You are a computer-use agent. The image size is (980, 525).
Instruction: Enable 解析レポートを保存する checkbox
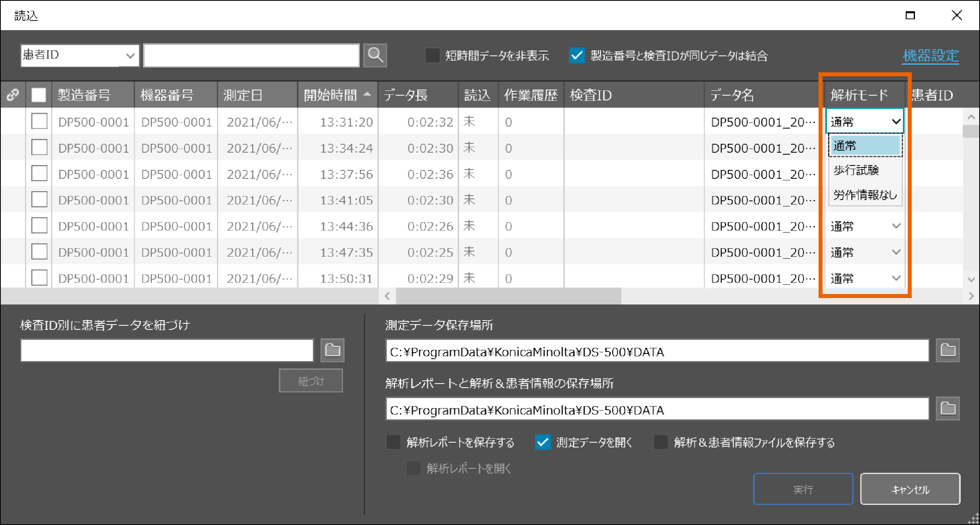393,442
